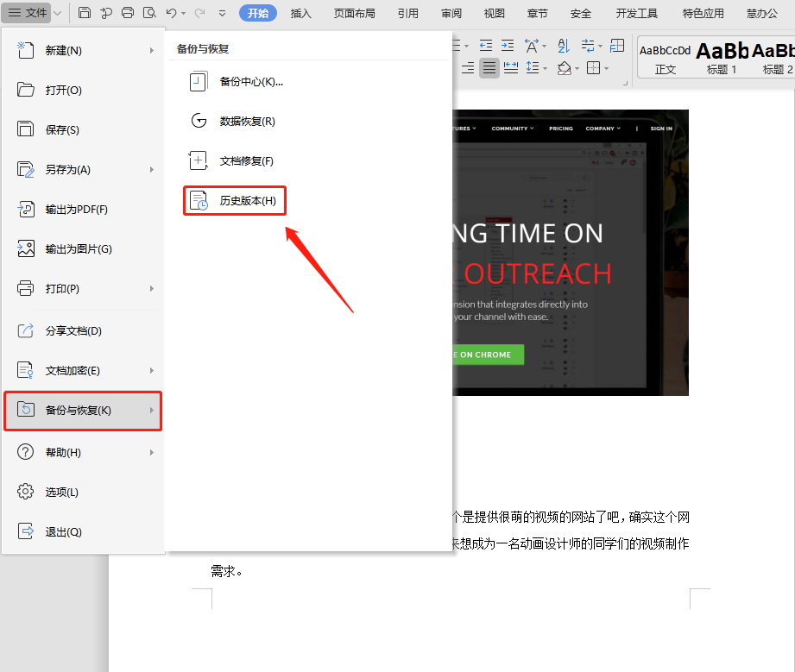This screenshot has width=795, height=672.
Task: Click the table/tab stop layout icon
Action: point(617,46)
